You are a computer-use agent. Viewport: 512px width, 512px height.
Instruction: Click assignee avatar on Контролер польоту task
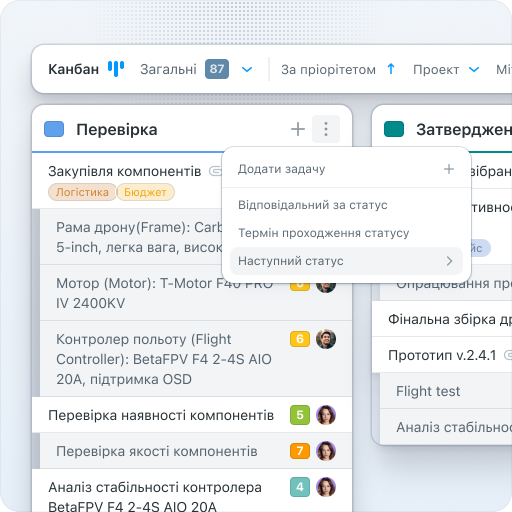pyautogui.click(x=326, y=339)
